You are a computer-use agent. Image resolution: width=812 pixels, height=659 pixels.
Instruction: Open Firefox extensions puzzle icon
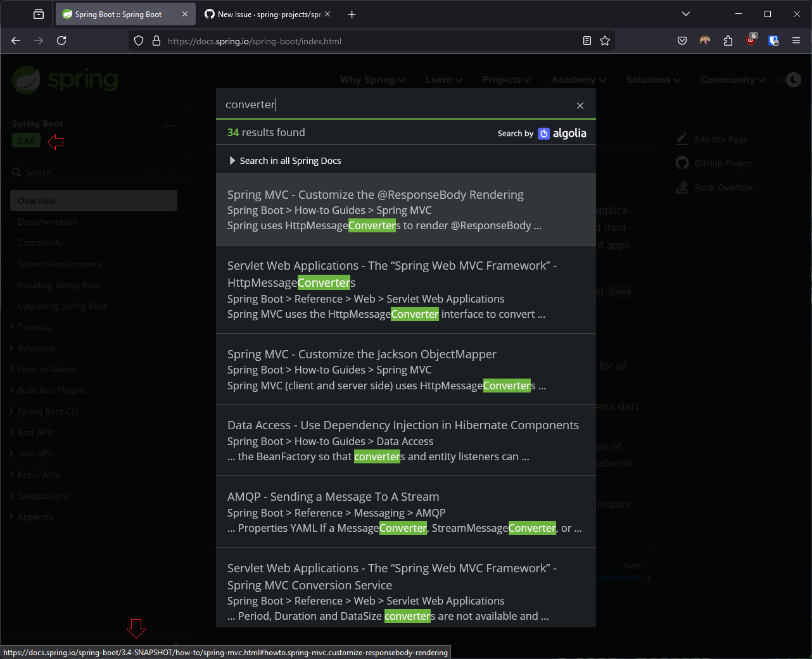[728, 41]
